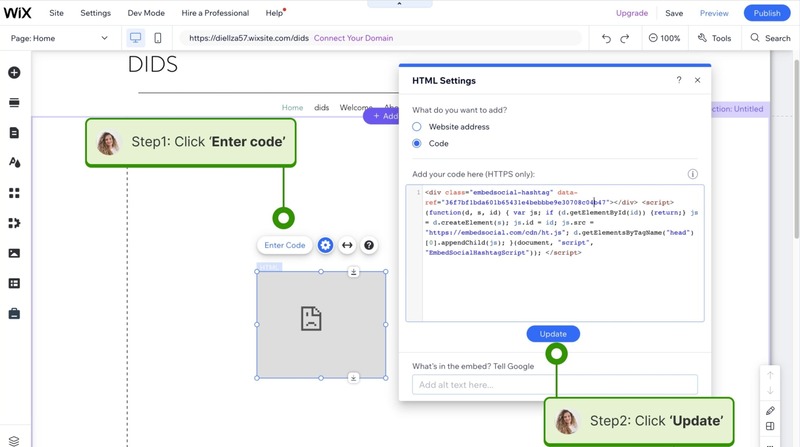Switch to mobile view editor
This screenshot has height=447, width=800.
coord(158,38)
